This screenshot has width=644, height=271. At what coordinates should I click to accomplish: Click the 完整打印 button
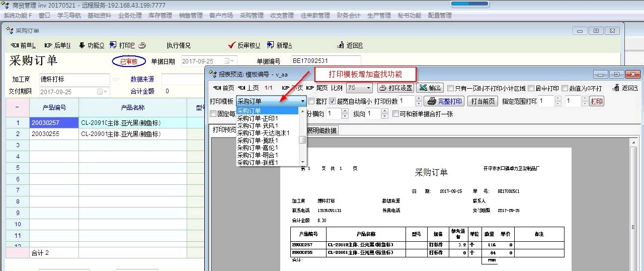(444, 101)
